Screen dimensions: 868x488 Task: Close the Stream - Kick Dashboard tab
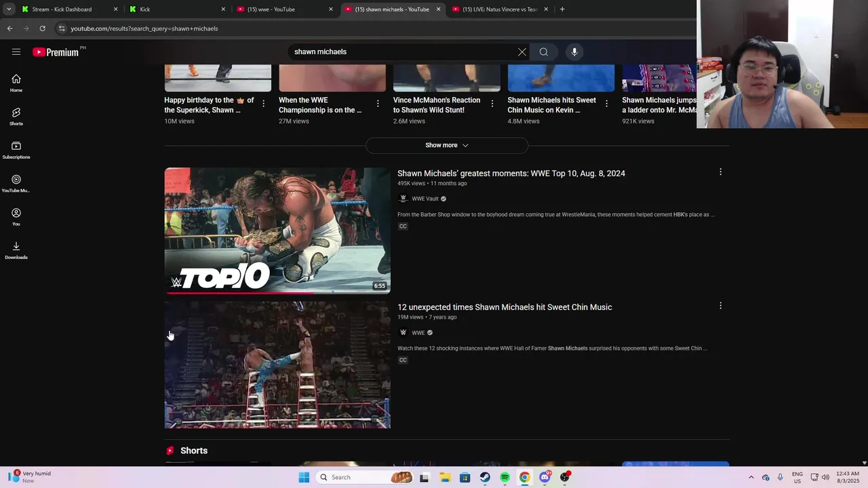(x=115, y=9)
